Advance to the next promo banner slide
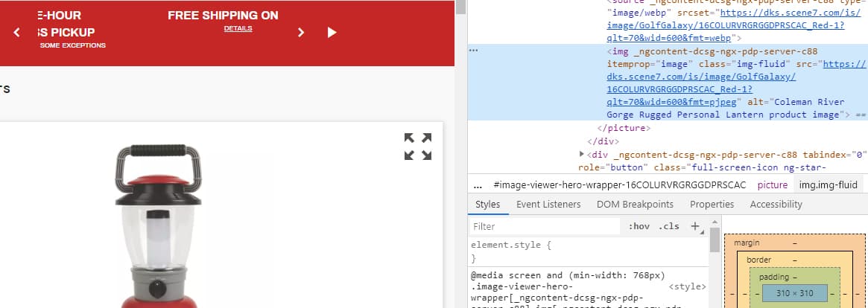Image resolution: width=868 pixels, height=308 pixels. [x=301, y=33]
